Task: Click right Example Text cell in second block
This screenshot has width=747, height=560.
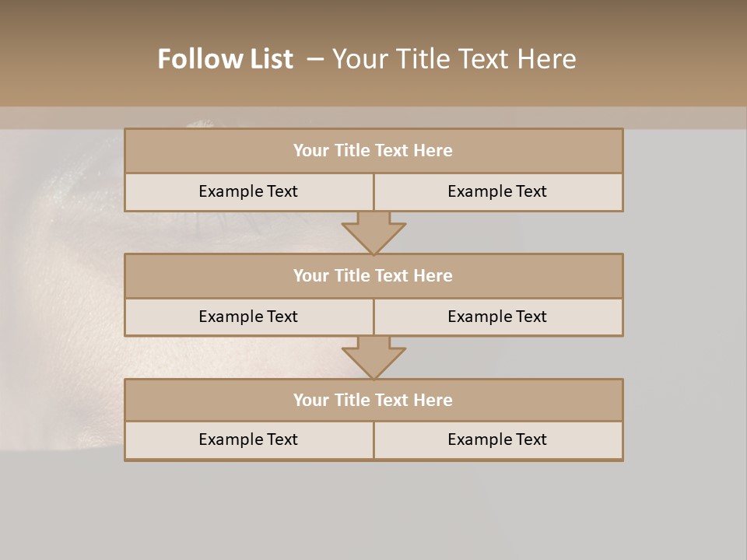Action: (x=497, y=317)
